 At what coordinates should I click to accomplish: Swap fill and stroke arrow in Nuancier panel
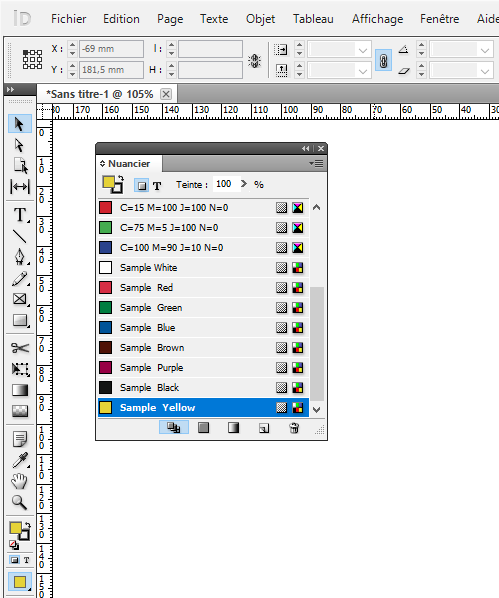(x=121, y=178)
